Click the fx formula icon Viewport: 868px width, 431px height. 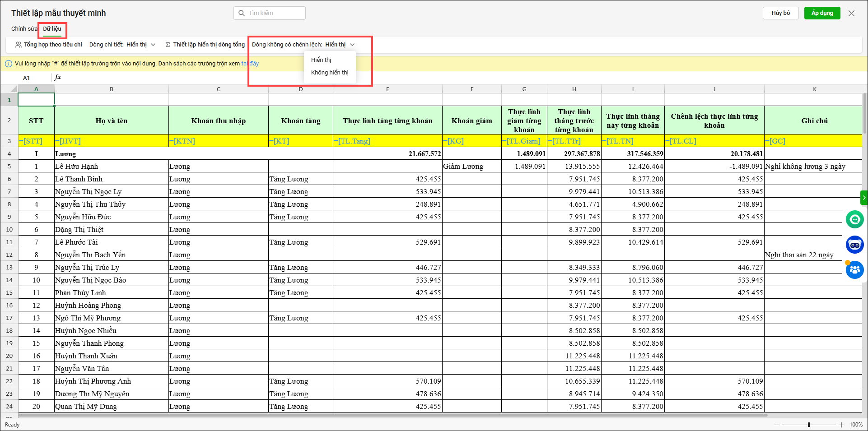point(58,77)
